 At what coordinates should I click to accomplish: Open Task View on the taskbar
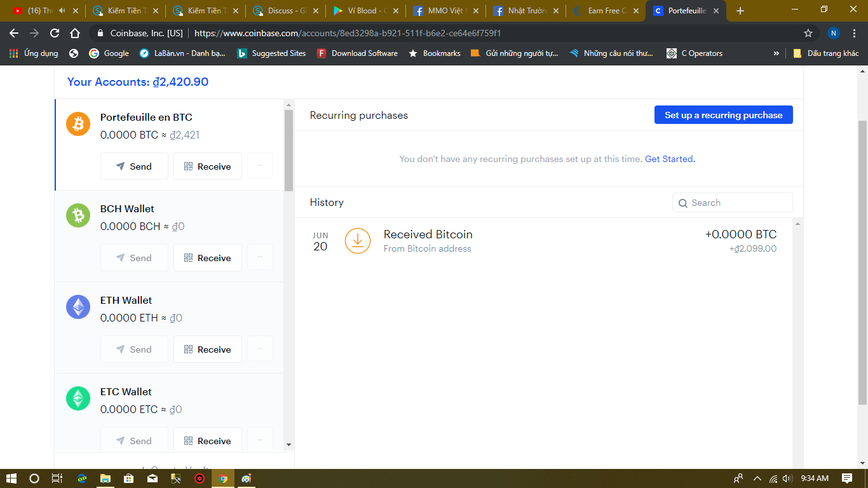point(57,478)
